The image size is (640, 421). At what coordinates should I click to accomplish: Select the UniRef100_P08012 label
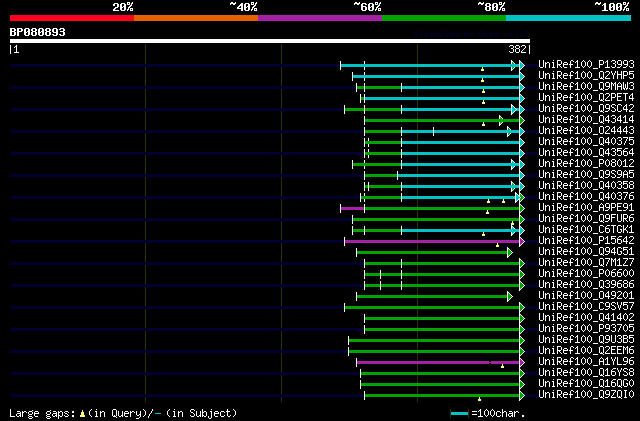pyautogui.click(x=586, y=164)
